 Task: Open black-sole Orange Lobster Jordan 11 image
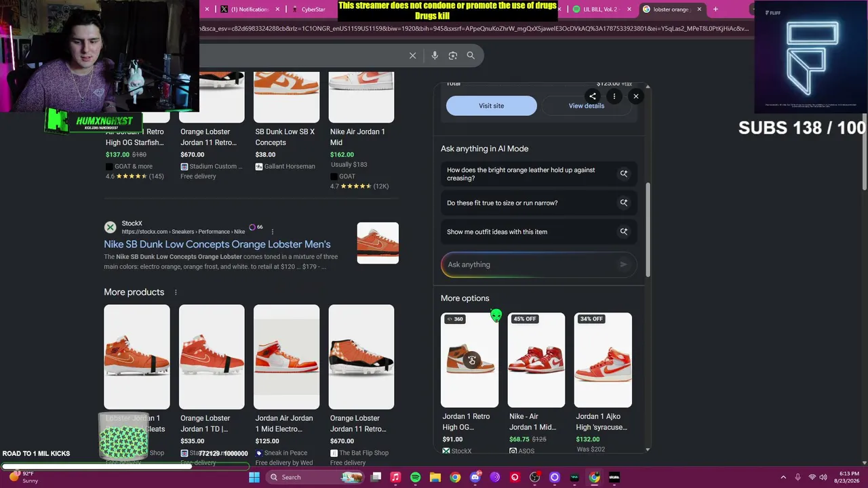pyautogui.click(x=361, y=357)
